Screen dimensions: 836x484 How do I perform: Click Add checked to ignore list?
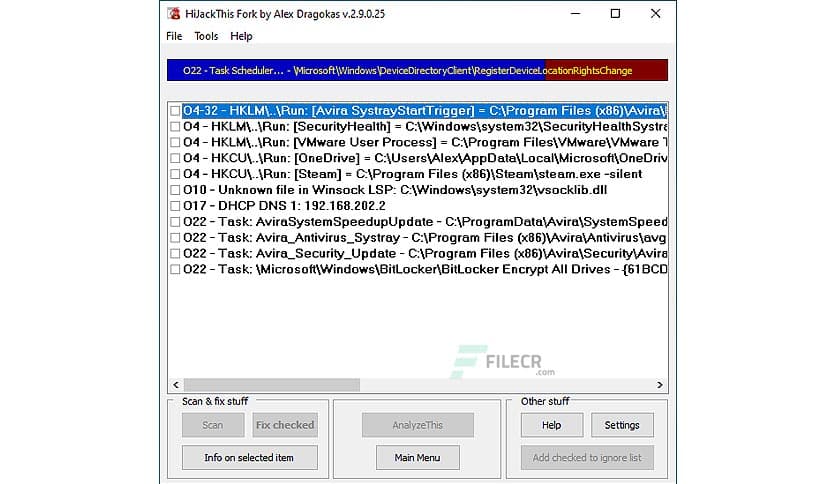[587, 457]
